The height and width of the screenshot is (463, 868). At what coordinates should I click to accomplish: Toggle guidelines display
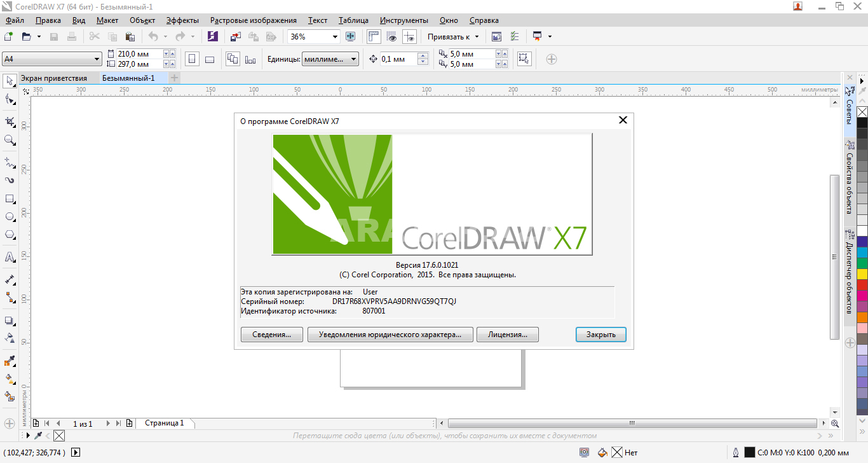click(x=409, y=36)
